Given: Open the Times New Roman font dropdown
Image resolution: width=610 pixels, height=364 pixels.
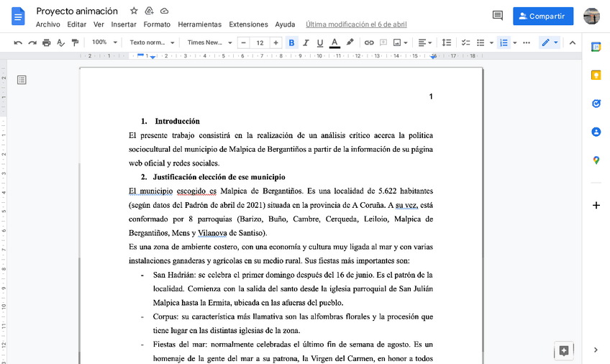Looking at the screenshot, I should (x=209, y=42).
